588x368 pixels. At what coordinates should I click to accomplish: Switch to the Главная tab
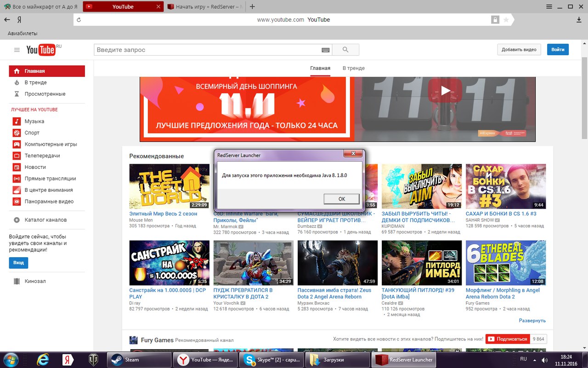[320, 68]
